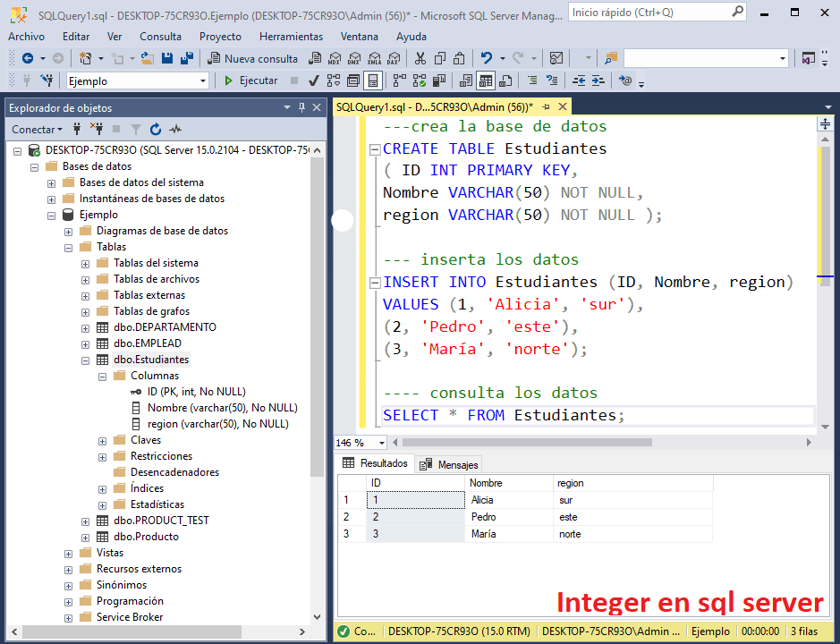This screenshot has height=644, width=840.
Task: Select Results to File option
Action: (505, 80)
